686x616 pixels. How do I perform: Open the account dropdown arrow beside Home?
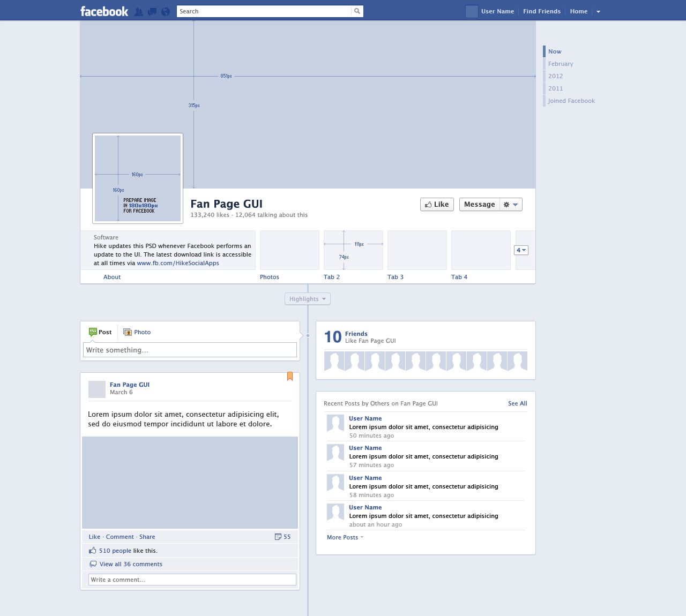point(599,11)
